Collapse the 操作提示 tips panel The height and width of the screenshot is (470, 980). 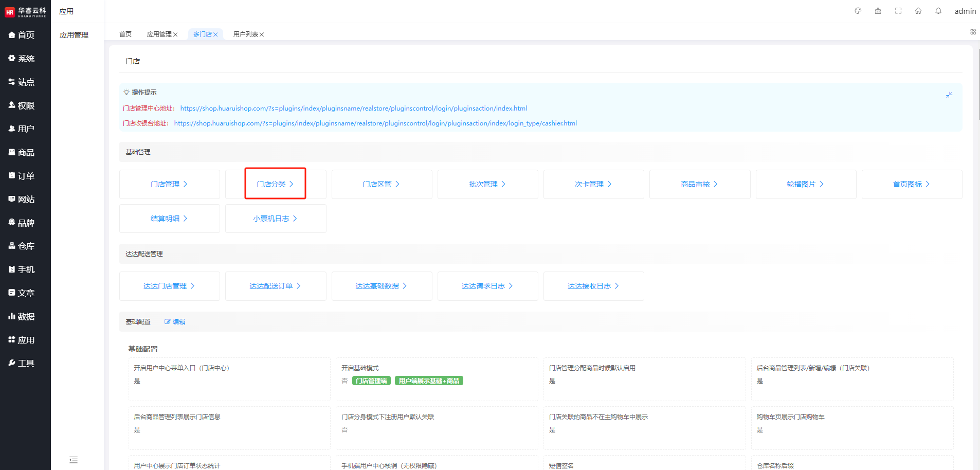[949, 95]
